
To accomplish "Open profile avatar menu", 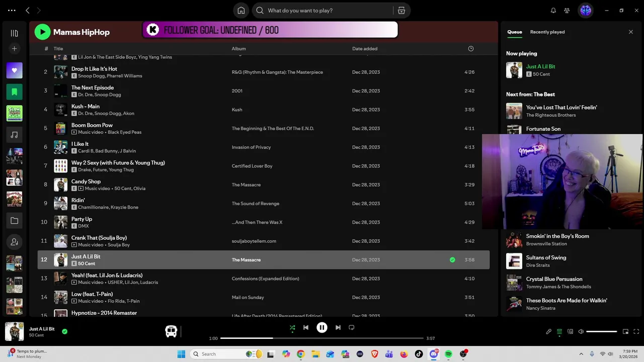I will 586,10.
